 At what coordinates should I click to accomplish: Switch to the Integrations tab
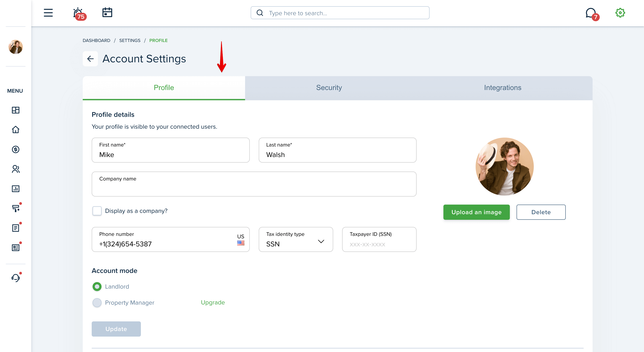pos(502,88)
